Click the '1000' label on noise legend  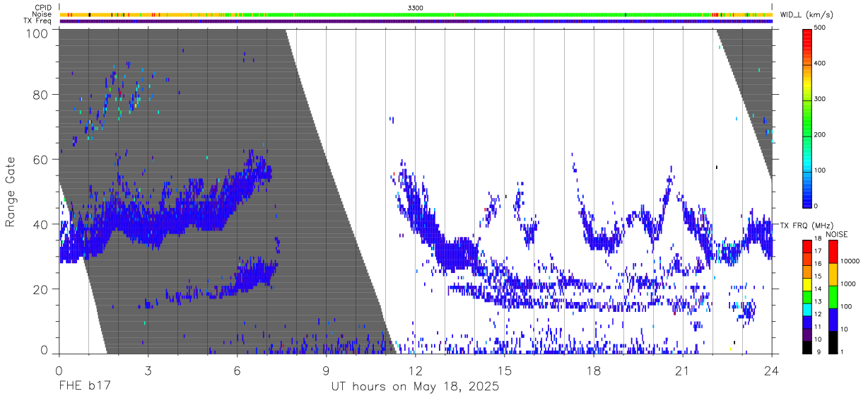[849, 284]
